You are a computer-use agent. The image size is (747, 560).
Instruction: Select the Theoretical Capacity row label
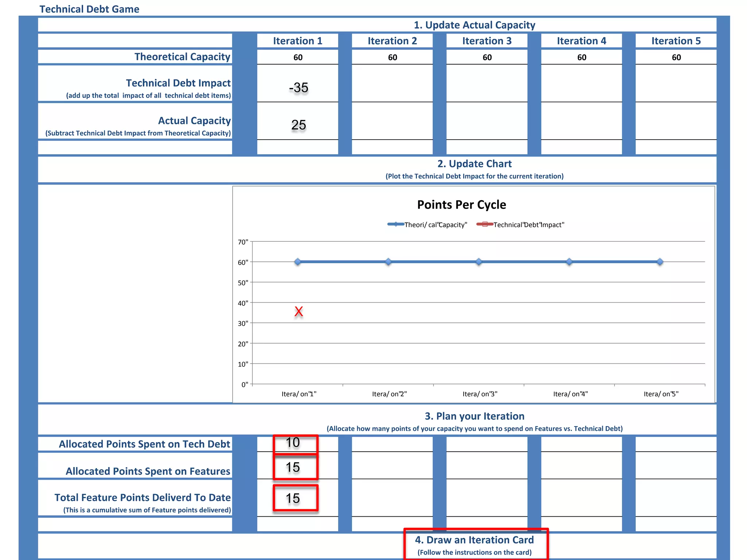pyautogui.click(x=182, y=57)
